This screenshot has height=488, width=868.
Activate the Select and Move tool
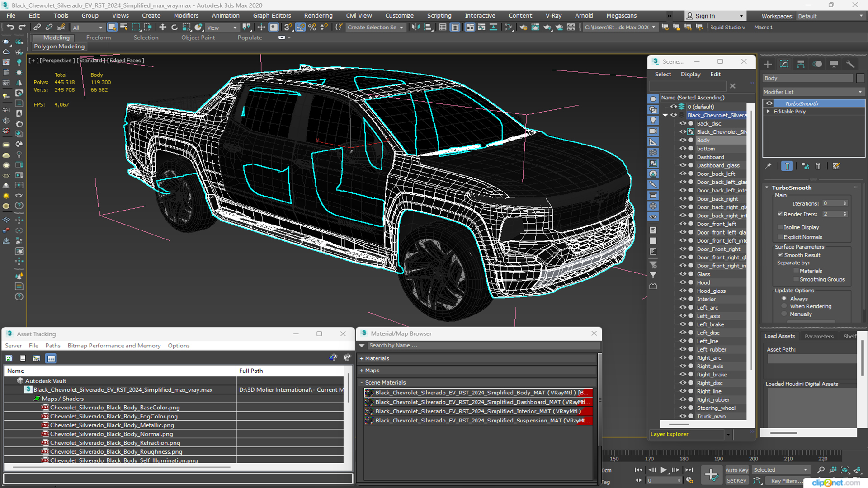163,27
